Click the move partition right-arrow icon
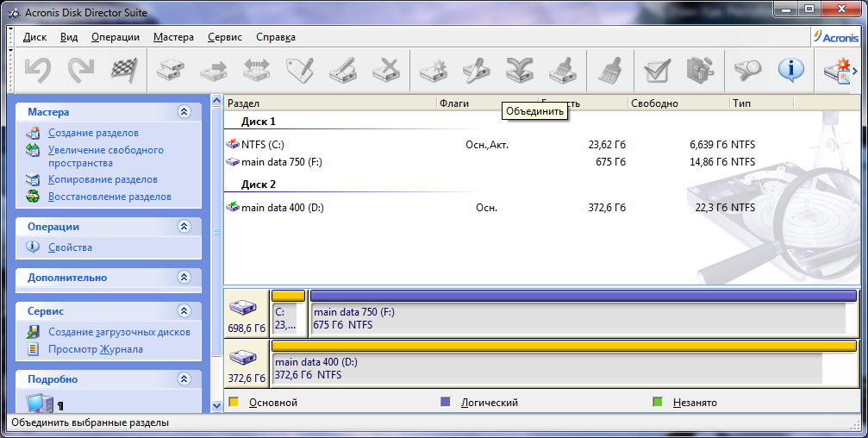Image resolution: width=868 pixels, height=438 pixels. [214, 71]
